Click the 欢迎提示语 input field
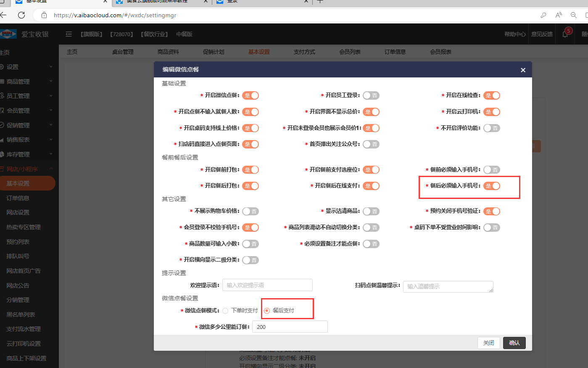588x368 pixels. 267,285
